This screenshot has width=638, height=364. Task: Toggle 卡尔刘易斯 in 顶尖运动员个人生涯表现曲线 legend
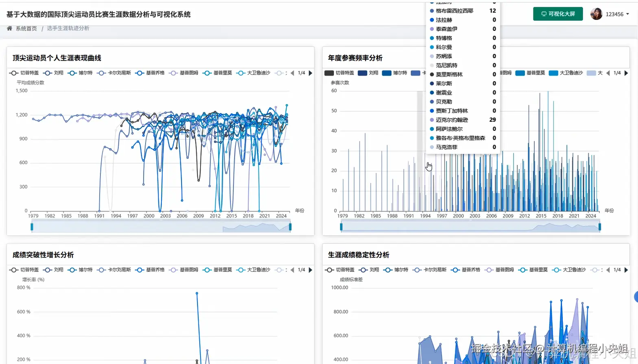point(114,73)
